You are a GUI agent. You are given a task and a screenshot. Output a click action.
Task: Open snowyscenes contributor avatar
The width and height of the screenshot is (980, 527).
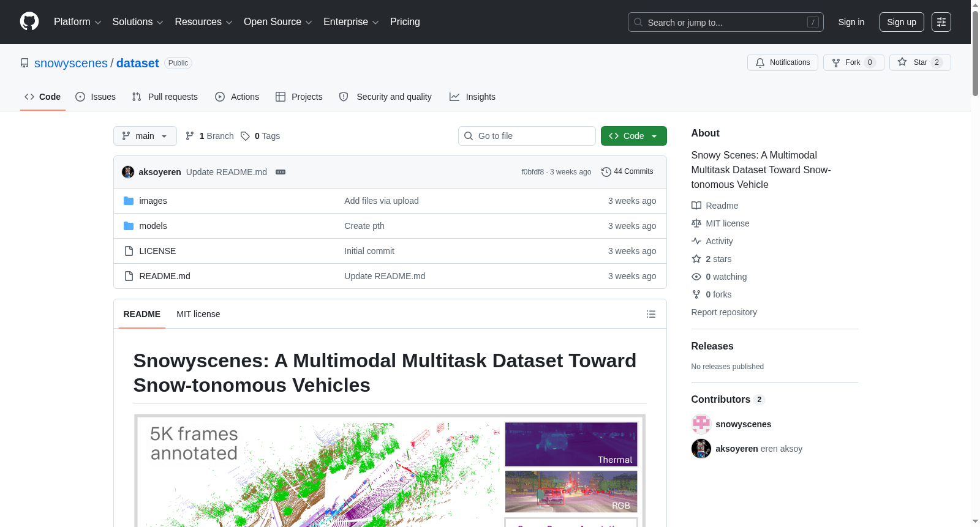pos(701,424)
